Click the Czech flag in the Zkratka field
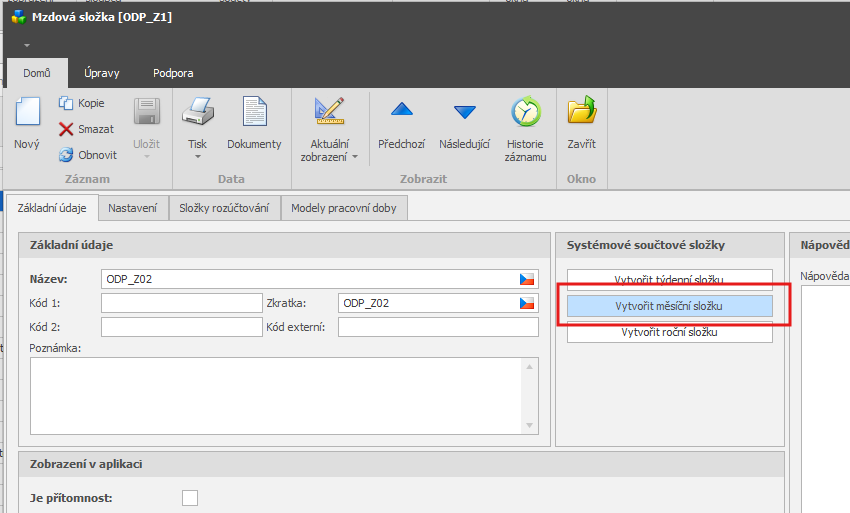This screenshot has height=513, width=850. pyautogui.click(x=527, y=303)
